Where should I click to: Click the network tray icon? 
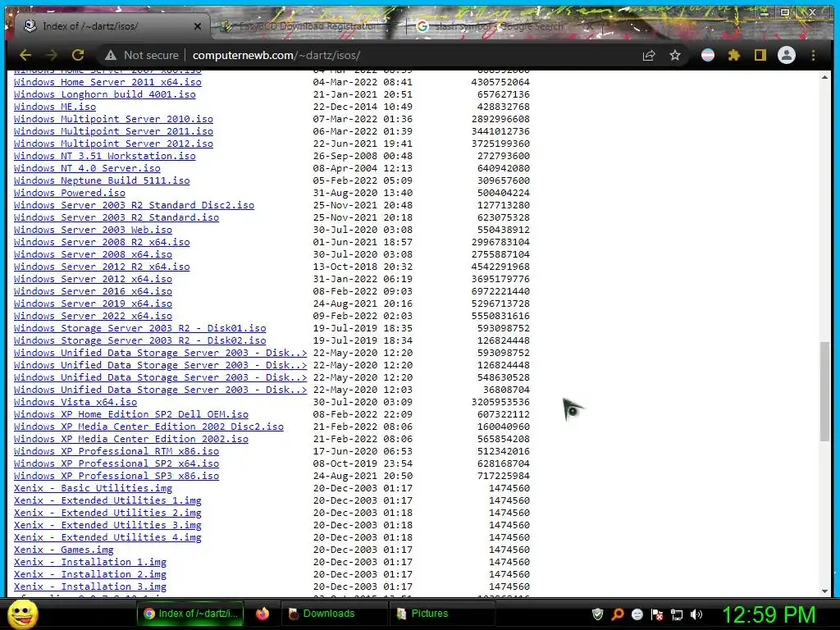677,614
